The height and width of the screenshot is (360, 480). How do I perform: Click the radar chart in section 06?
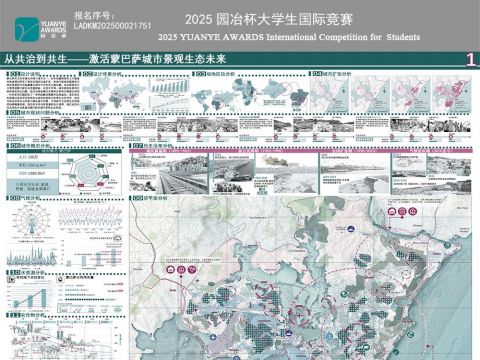tap(89, 173)
